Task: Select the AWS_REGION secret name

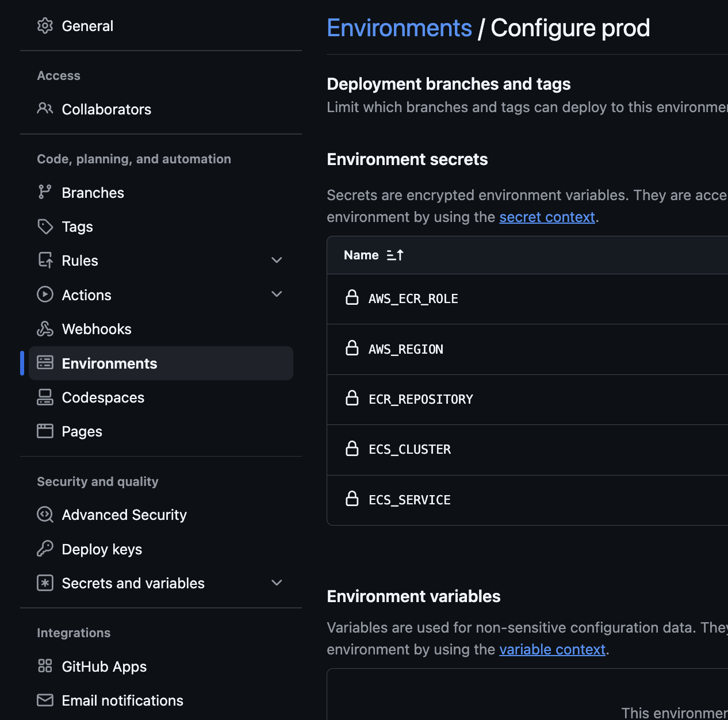Action: [x=406, y=349]
